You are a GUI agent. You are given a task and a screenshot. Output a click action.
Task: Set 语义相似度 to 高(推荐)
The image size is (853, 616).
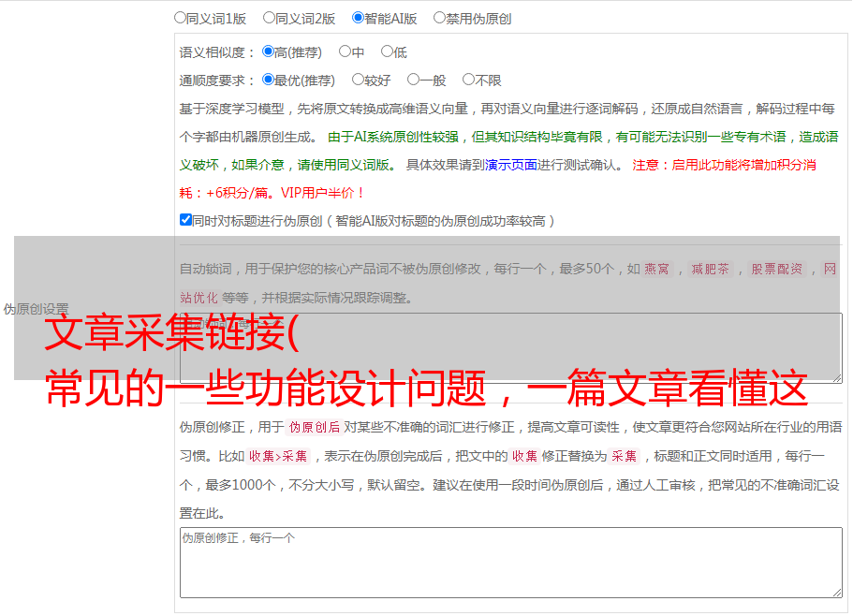click(x=268, y=51)
